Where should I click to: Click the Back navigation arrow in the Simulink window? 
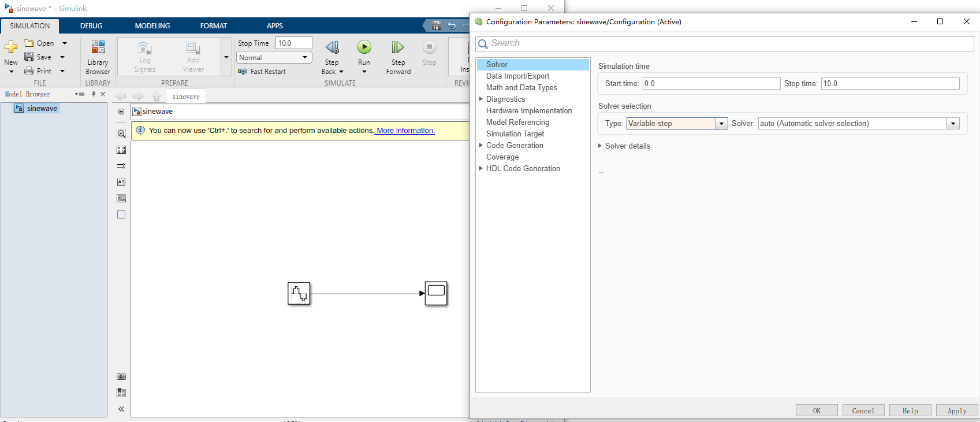click(121, 97)
